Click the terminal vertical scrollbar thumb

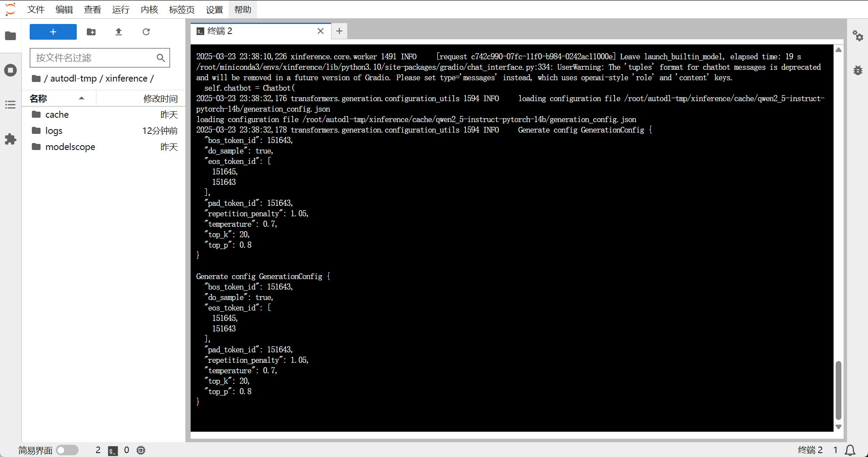(x=838, y=390)
